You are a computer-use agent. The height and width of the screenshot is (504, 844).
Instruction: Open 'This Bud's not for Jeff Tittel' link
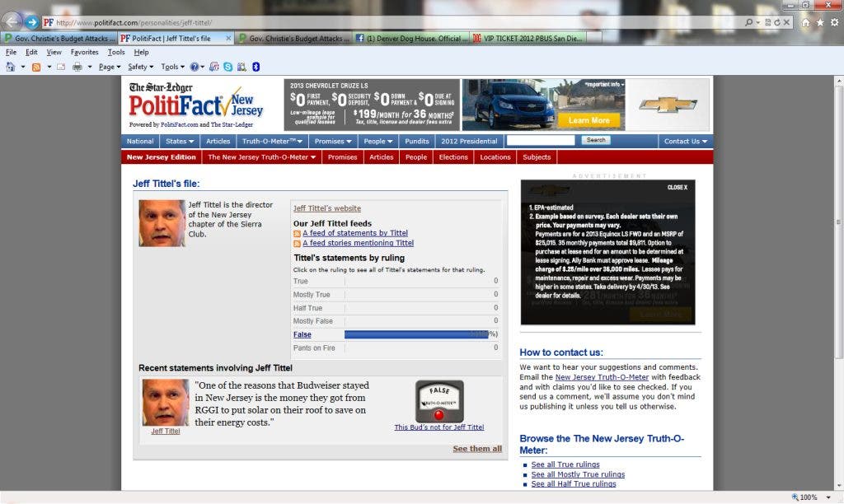(x=439, y=427)
